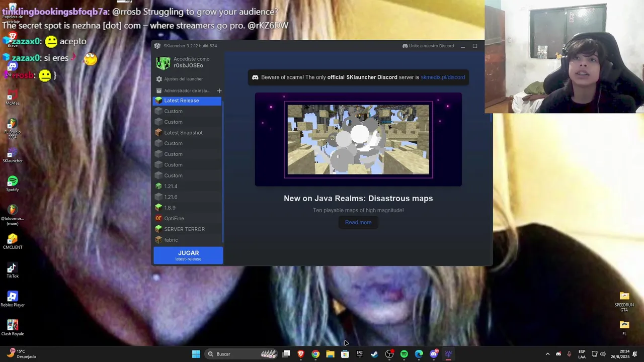Open Clash Royale desktop shortcut
This screenshot has width=644, height=362.
coord(13,328)
